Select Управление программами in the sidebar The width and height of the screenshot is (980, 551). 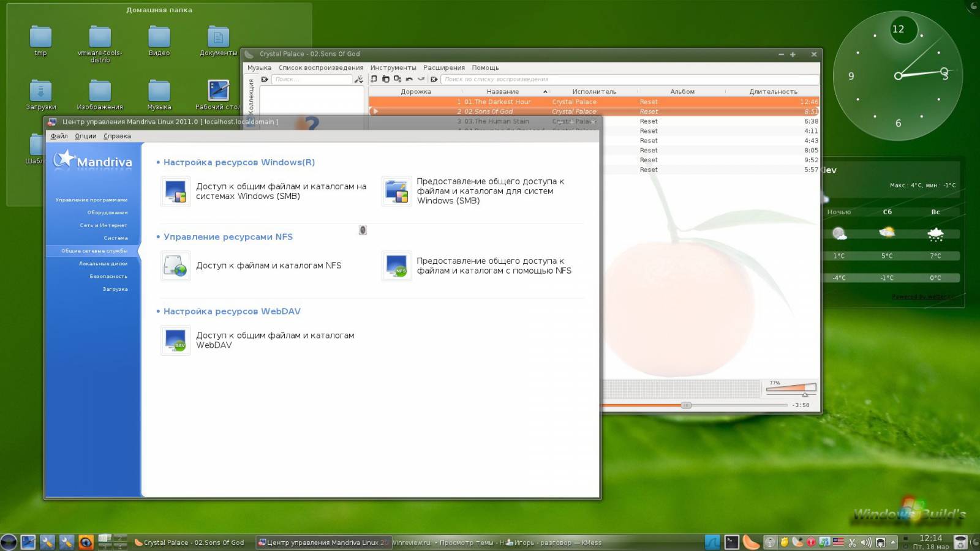point(91,200)
